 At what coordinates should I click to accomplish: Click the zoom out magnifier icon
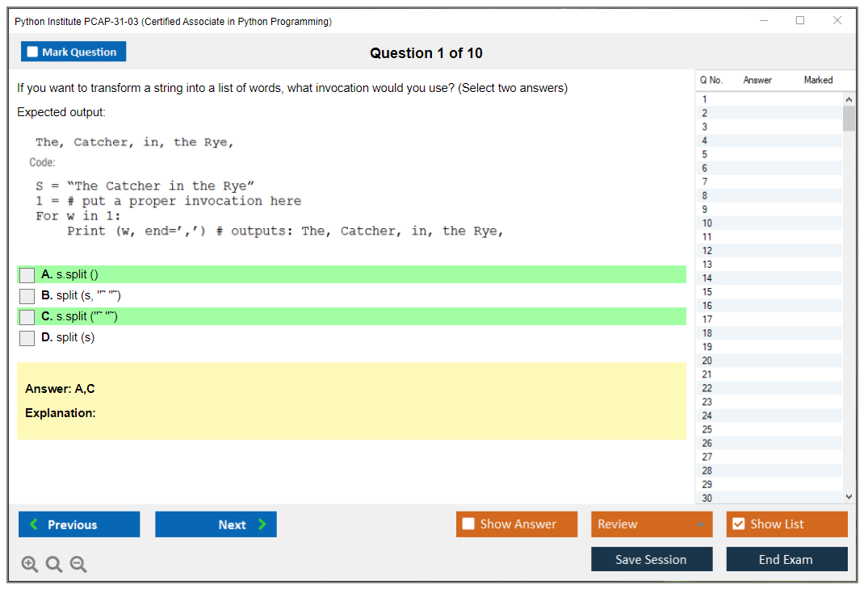click(x=78, y=565)
